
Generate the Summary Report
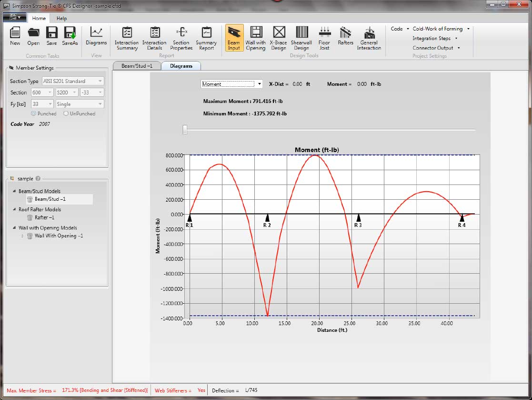click(x=206, y=38)
